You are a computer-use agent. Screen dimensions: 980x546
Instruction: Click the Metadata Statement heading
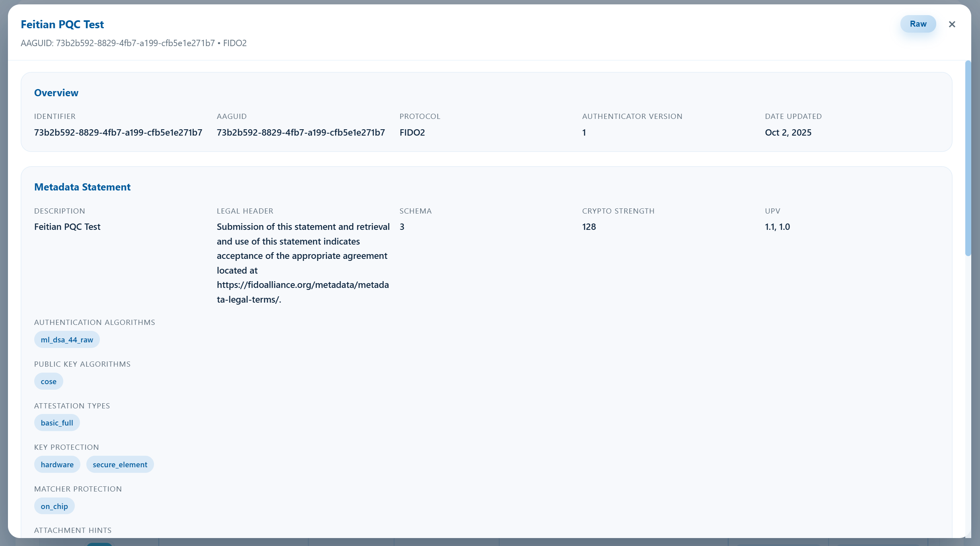pyautogui.click(x=82, y=187)
